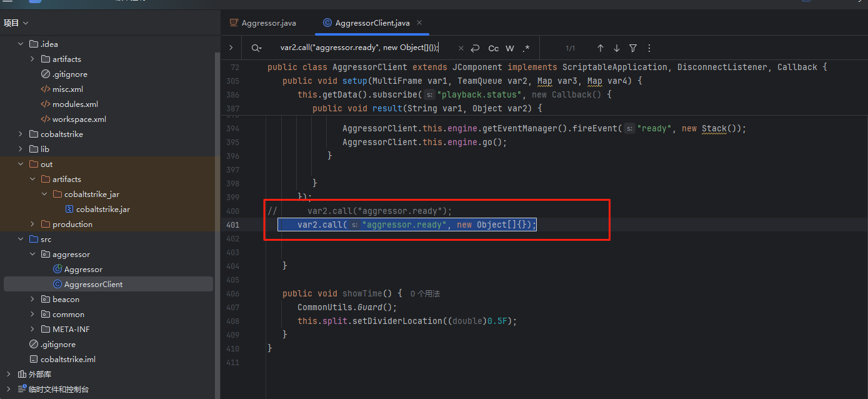Expand artifacts folder under .idea
868x399 pixels.
click(x=32, y=59)
